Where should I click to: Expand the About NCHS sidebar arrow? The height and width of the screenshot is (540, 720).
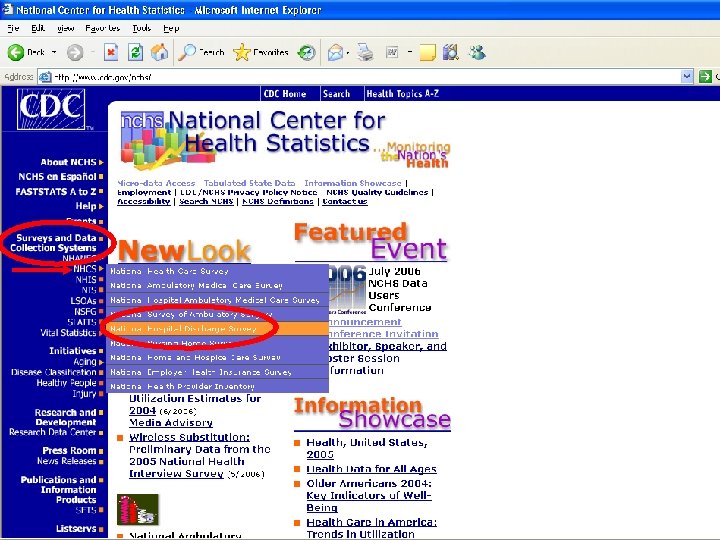point(101,162)
